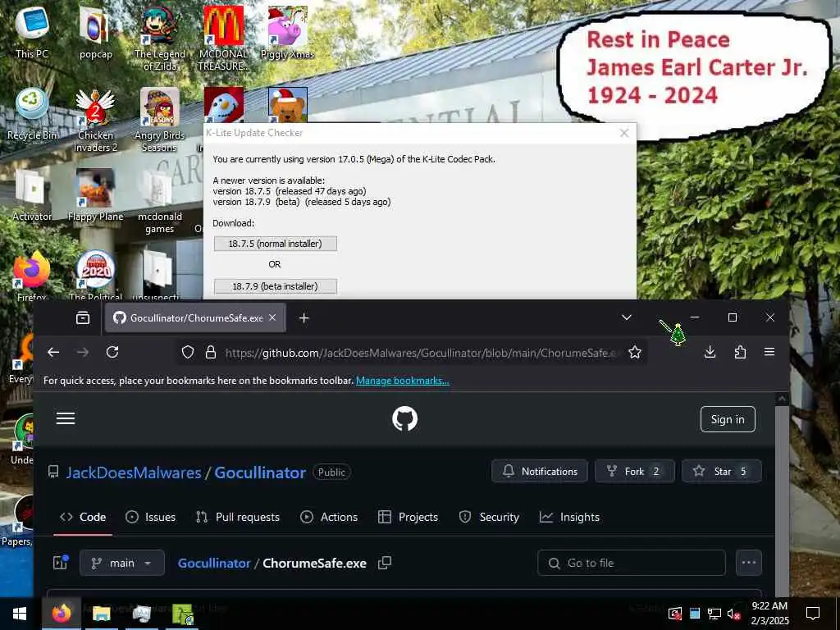This screenshot has width=840, height=630.
Task: Open Firefox View recent browsing button
Action: [x=83, y=317]
